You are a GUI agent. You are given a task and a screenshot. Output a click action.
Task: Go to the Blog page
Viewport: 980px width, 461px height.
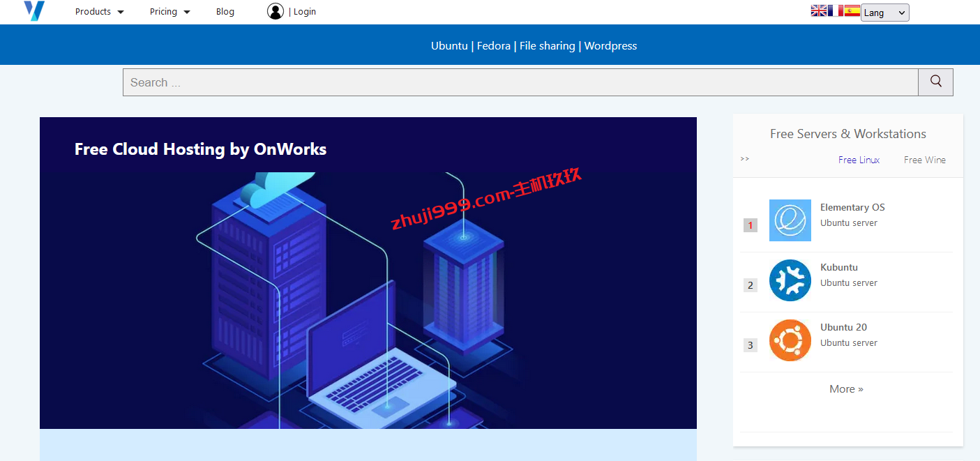tap(225, 12)
